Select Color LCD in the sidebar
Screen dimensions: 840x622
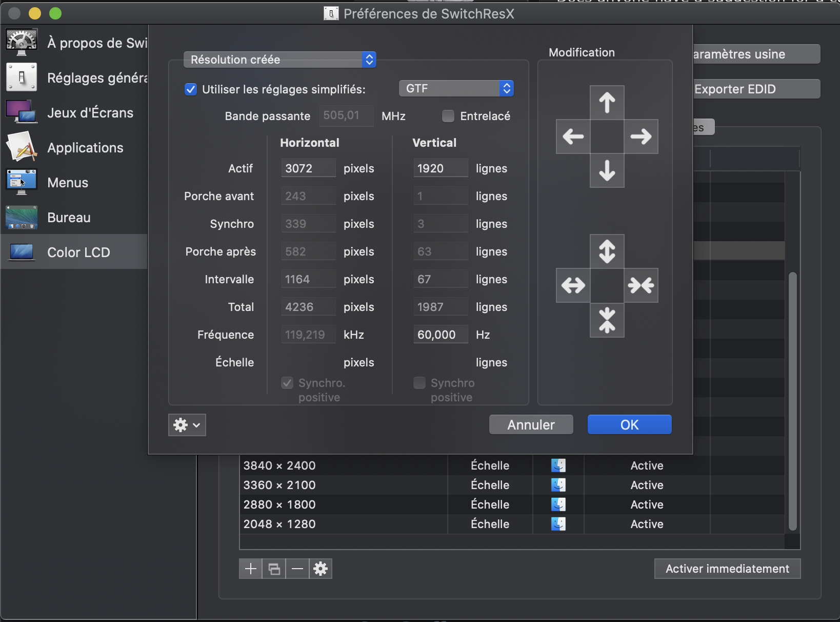point(74,252)
